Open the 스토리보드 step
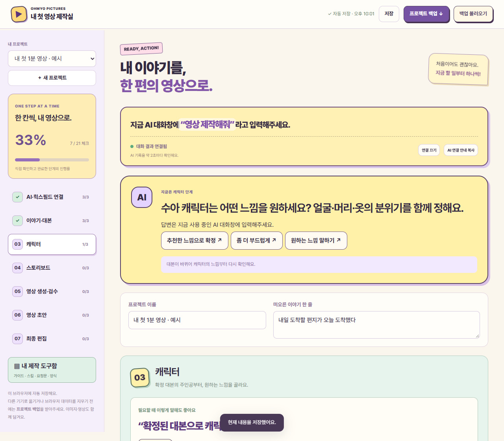 (52, 268)
